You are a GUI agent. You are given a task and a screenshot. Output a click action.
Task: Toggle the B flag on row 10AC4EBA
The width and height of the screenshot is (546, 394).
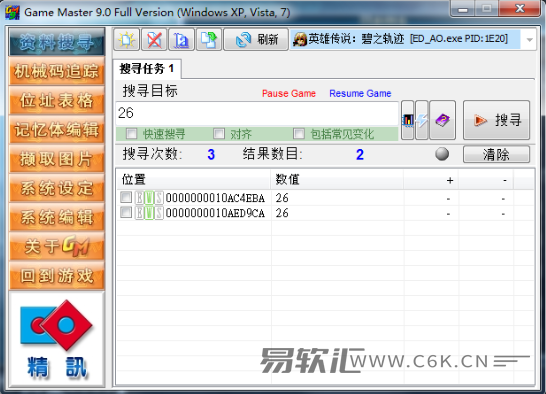point(139,198)
